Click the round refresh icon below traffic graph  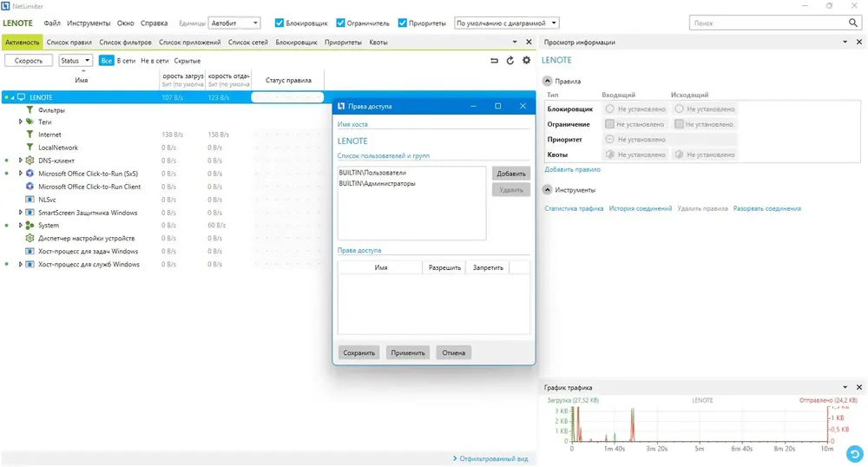pos(855,454)
